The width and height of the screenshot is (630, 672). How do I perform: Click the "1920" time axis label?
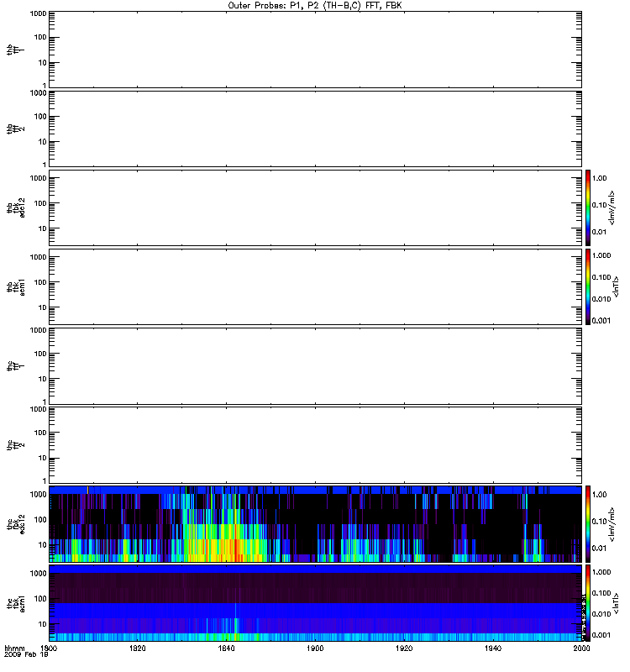pyautogui.click(x=404, y=648)
